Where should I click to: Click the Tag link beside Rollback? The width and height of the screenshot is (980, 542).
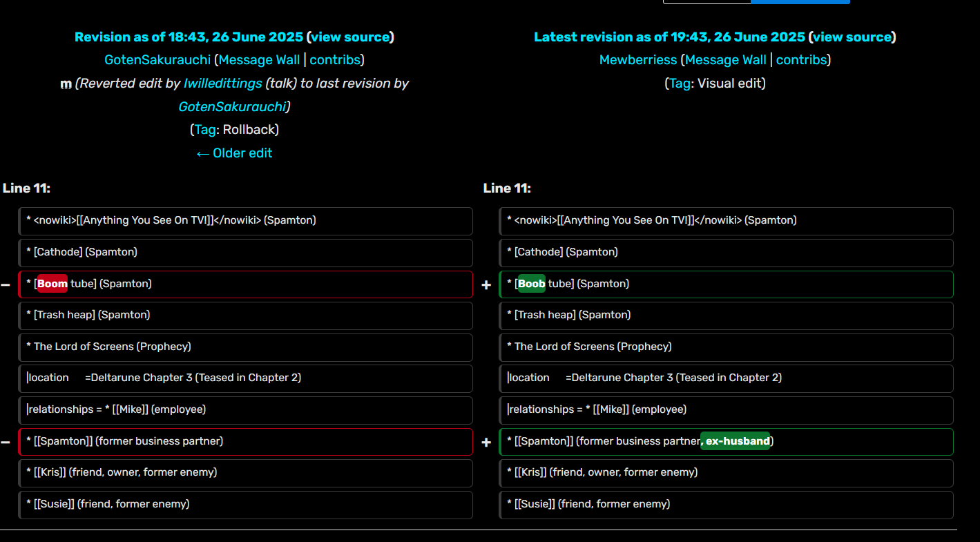tap(205, 130)
